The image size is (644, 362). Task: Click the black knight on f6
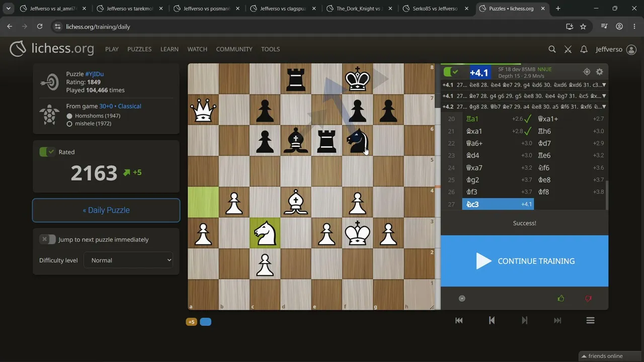coord(357,141)
